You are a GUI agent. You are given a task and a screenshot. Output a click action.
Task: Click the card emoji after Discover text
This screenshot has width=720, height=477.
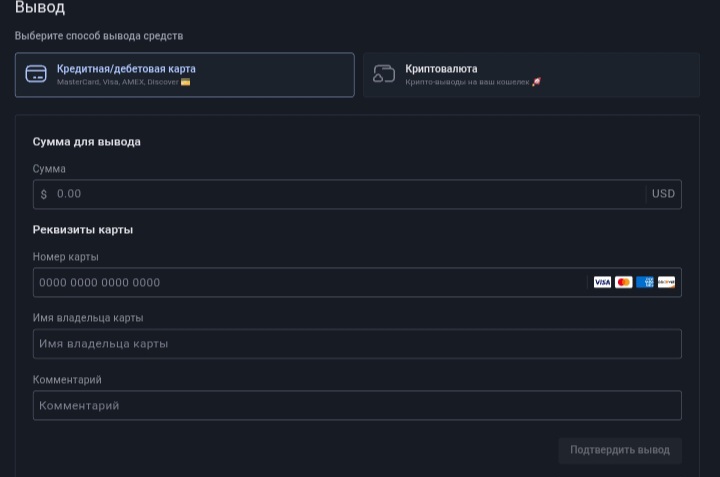point(186,82)
